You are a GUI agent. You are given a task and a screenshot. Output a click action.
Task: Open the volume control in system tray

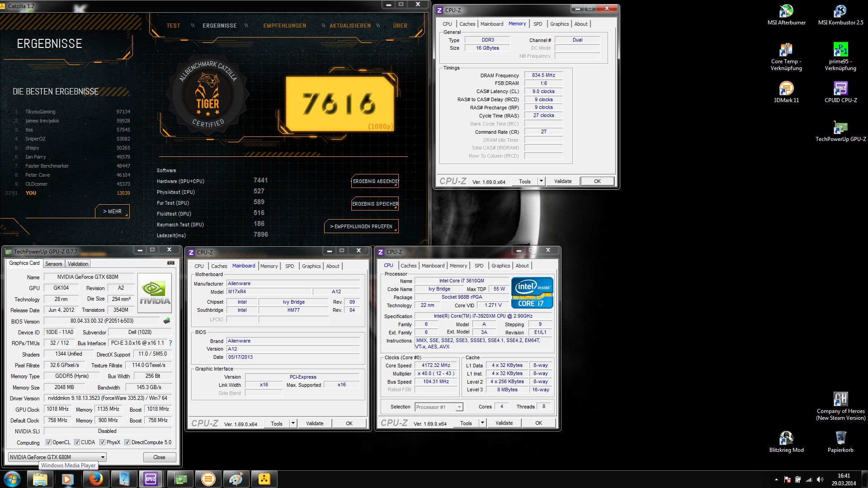(820, 479)
